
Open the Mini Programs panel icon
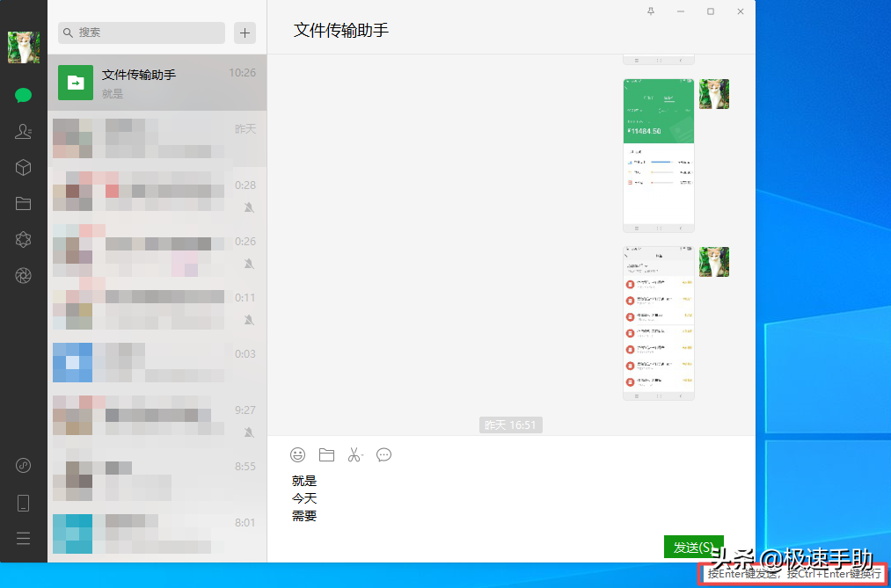23,466
